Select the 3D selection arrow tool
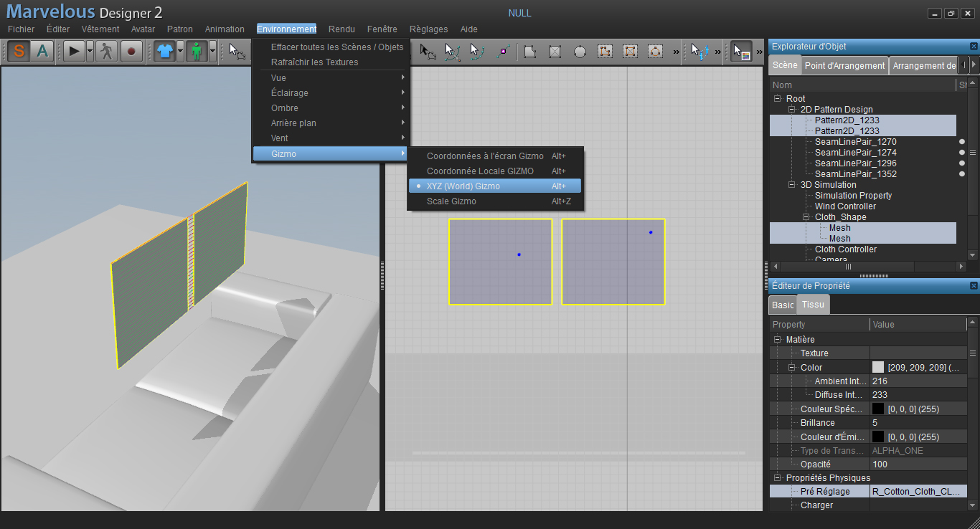Viewport: 980px width, 529px height. pos(237,51)
